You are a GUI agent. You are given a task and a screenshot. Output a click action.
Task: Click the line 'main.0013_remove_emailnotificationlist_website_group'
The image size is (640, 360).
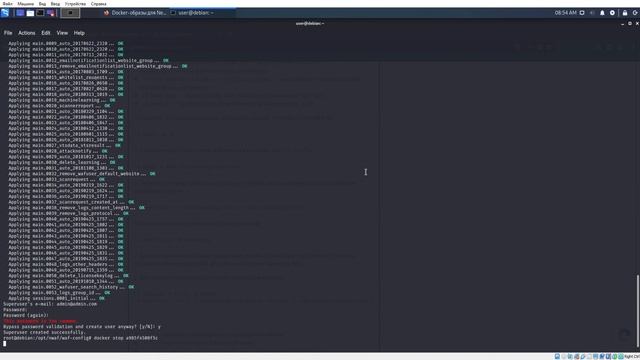tap(98, 66)
